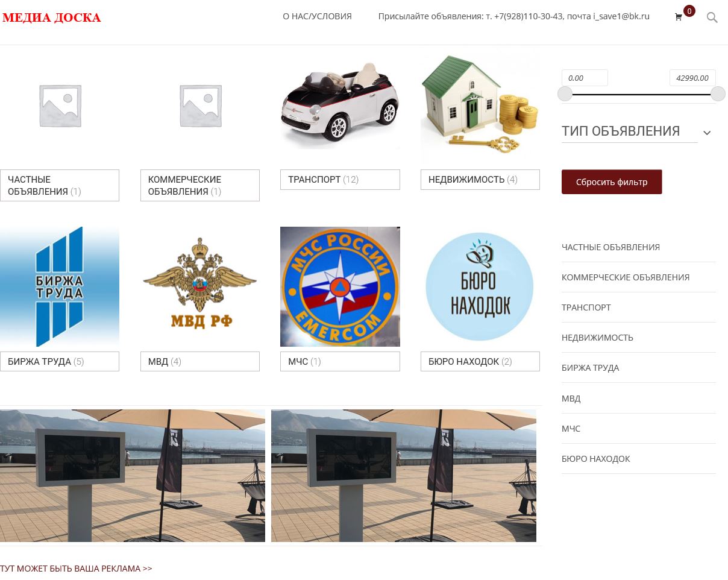Screen dimensions: 728x580
Task: Click the Присылайте объявления contact menu item
Action: [x=514, y=16]
